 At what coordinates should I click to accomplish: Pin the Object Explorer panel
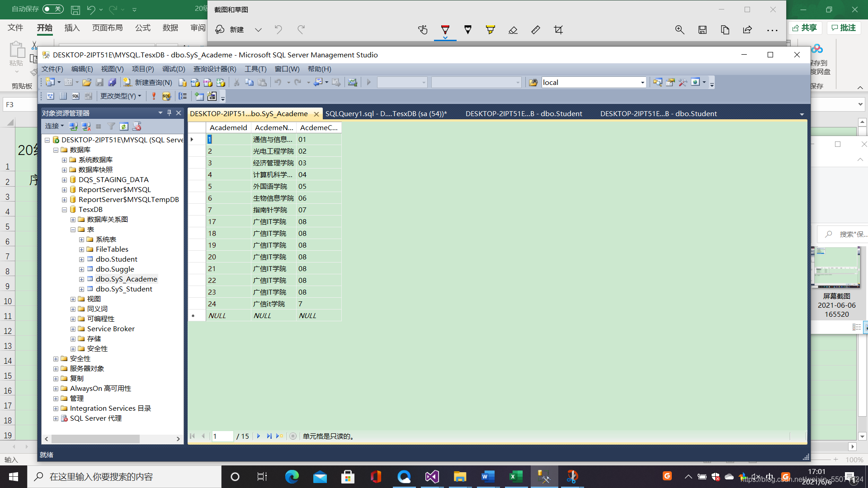169,113
